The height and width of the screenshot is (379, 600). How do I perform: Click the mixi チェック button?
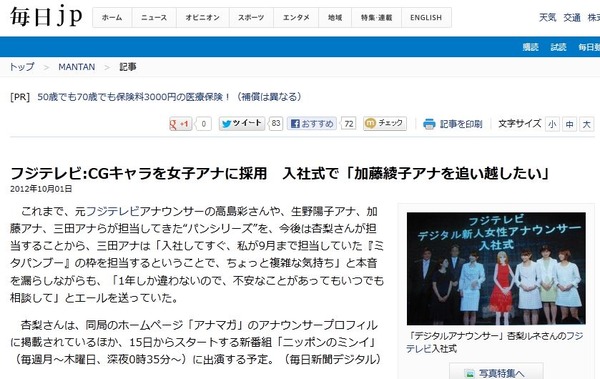(x=385, y=123)
